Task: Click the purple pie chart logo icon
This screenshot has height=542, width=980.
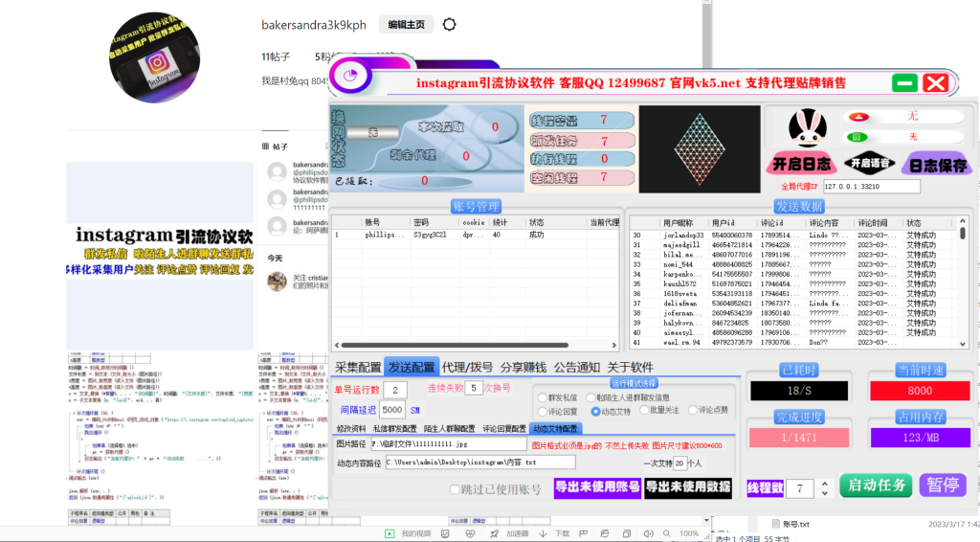Action: pos(350,76)
